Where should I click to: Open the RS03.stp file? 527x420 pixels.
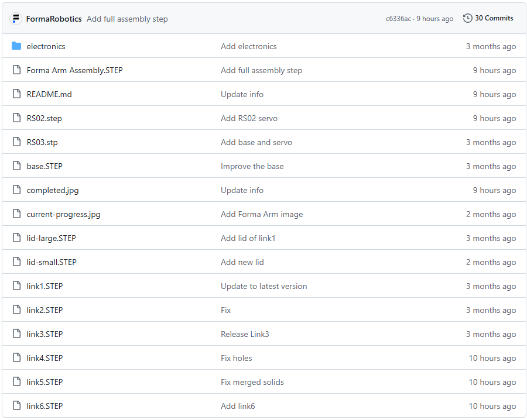(42, 142)
